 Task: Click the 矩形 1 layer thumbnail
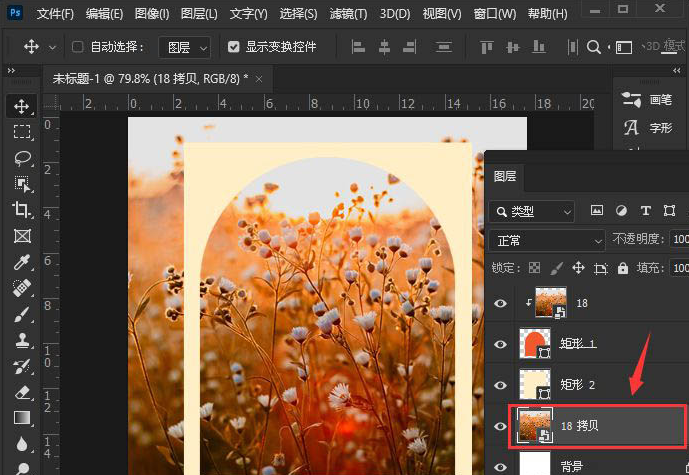click(x=535, y=344)
